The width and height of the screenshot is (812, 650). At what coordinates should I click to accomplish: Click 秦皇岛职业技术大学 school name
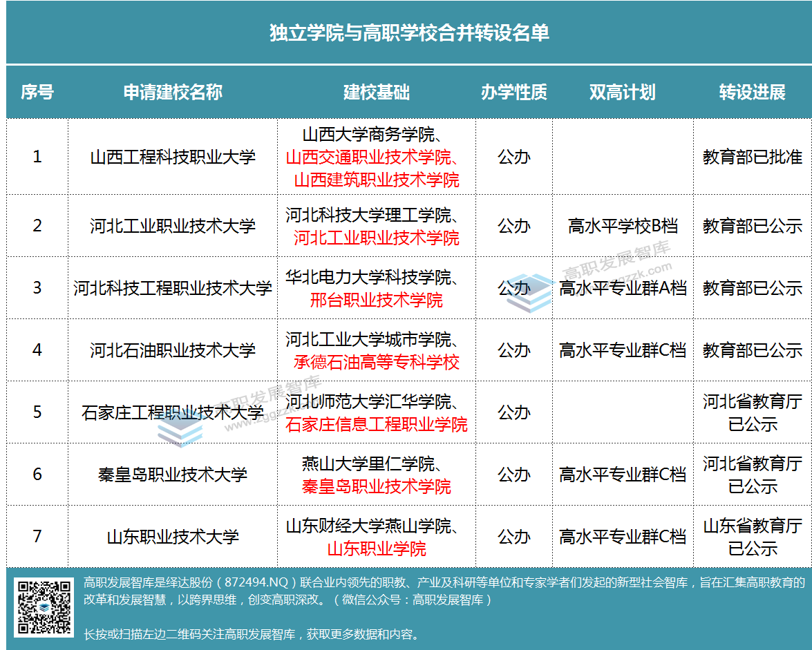click(x=173, y=475)
